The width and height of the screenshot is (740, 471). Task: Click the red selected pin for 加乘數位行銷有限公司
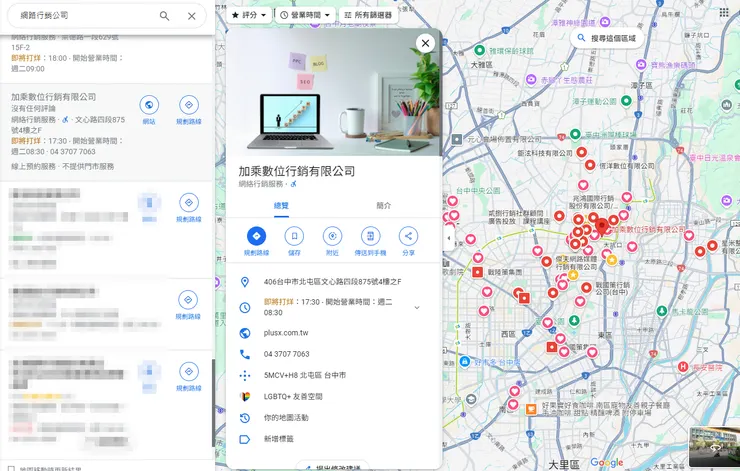[602, 226]
